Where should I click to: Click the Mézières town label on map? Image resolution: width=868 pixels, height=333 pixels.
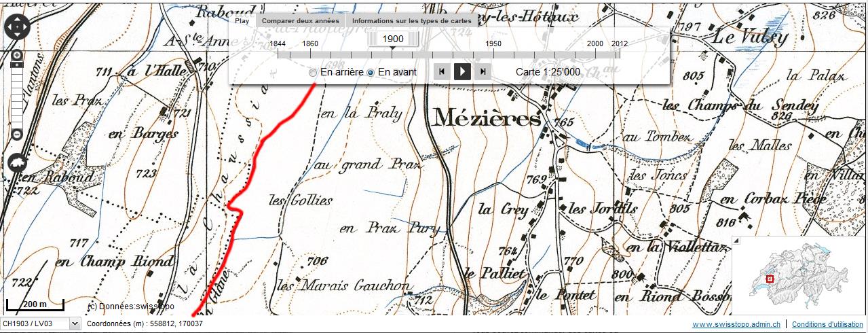pyautogui.click(x=486, y=118)
